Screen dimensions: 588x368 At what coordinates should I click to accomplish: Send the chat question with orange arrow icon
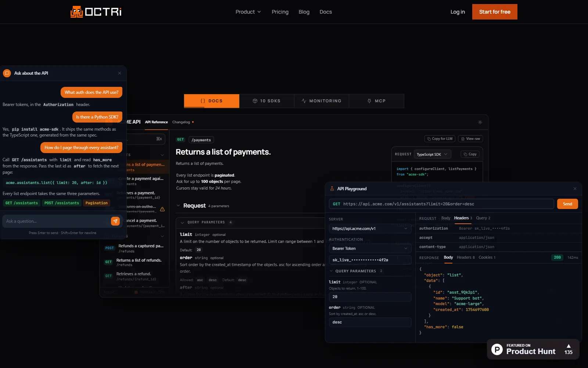click(x=115, y=221)
